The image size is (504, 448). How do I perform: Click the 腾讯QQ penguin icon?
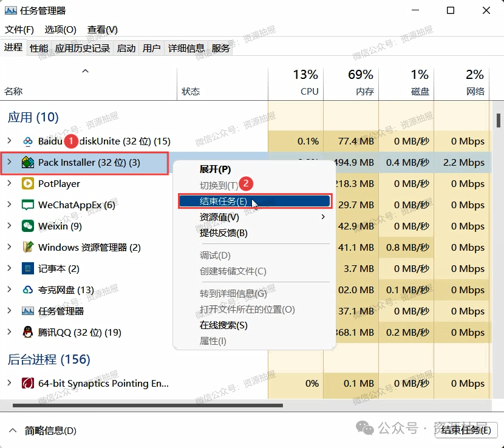click(x=28, y=332)
